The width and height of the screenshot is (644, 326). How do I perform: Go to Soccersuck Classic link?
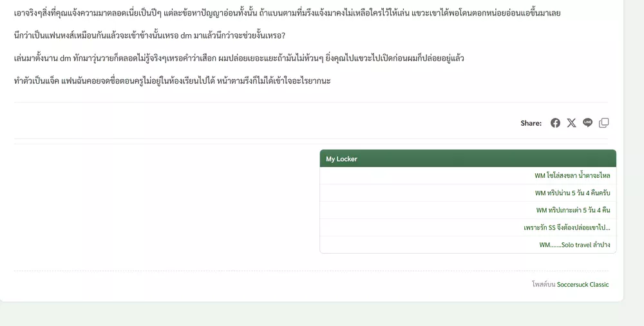point(582,284)
